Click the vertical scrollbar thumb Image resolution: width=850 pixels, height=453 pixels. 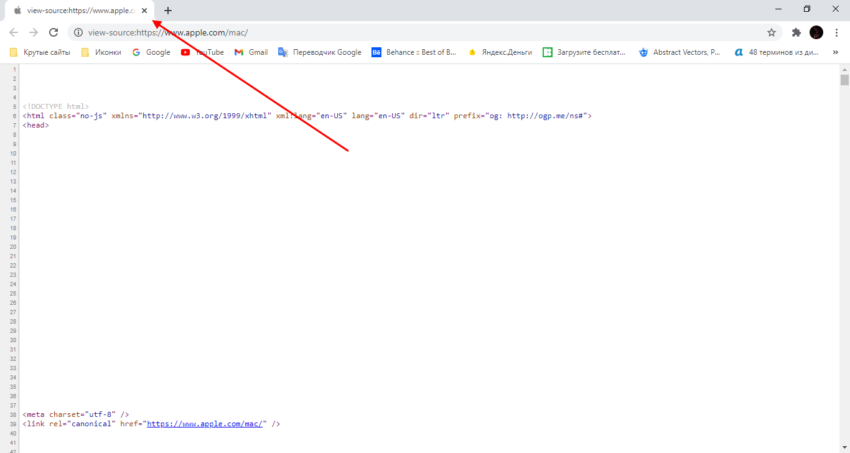coord(844,81)
